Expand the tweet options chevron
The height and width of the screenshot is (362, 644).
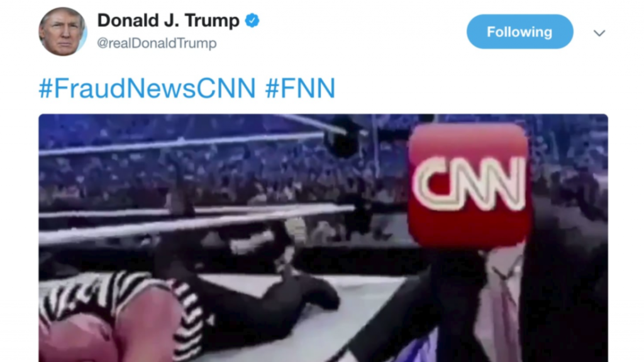[x=599, y=33]
